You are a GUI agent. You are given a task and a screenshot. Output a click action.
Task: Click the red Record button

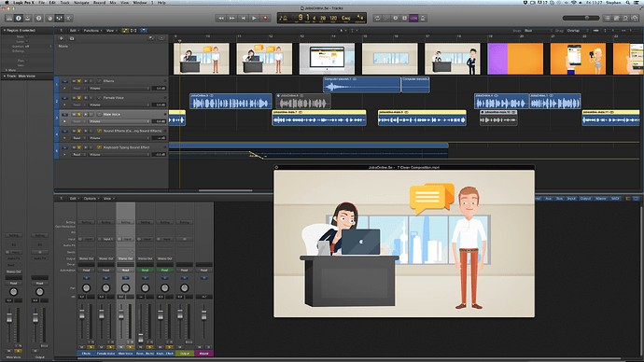tap(265, 18)
